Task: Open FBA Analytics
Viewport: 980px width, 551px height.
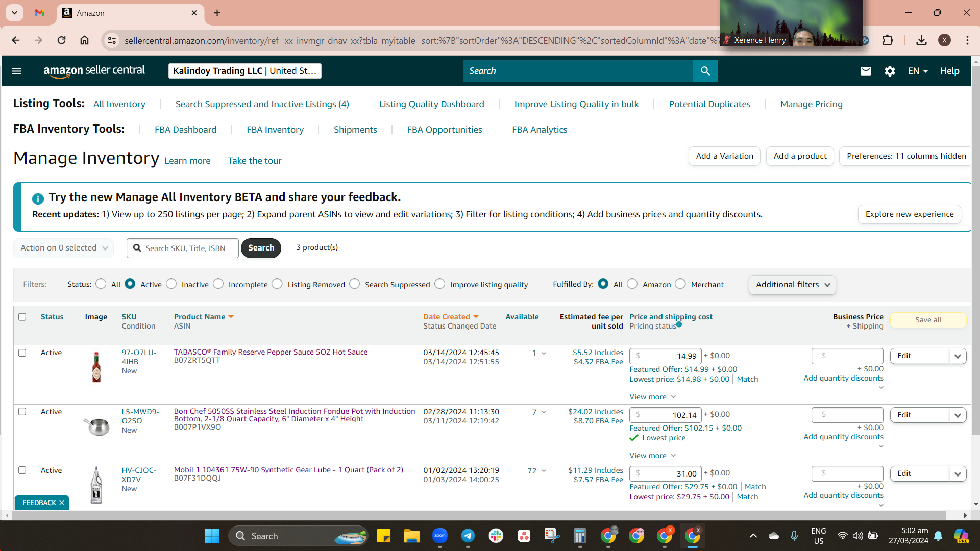Action: pos(540,130)
